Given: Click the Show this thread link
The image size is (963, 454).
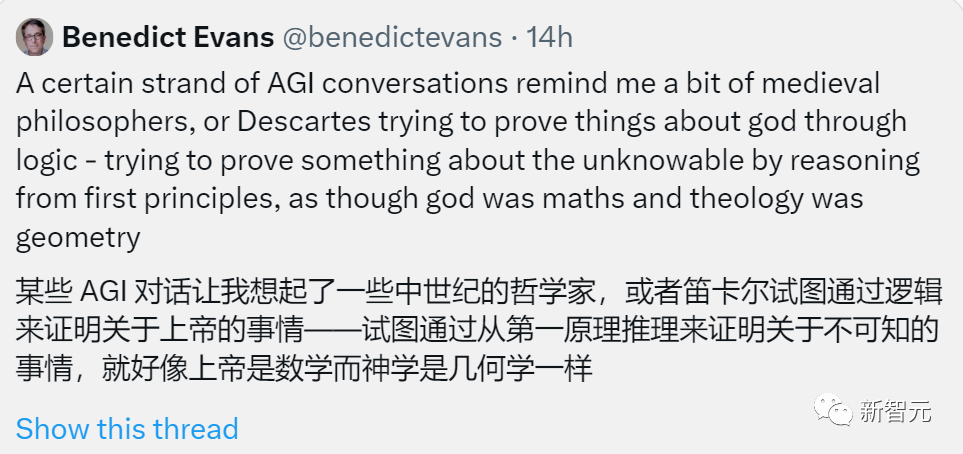Looking at the screenshot, I should click(127, 429).
